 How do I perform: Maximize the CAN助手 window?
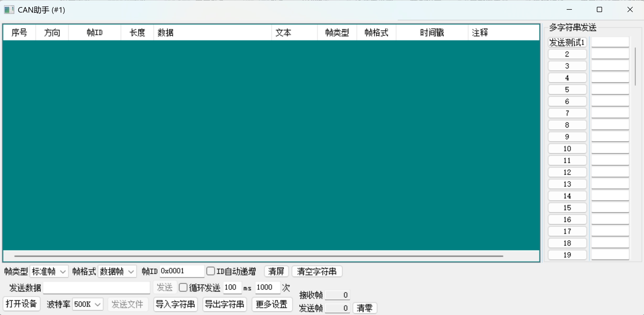coord(599,10)
